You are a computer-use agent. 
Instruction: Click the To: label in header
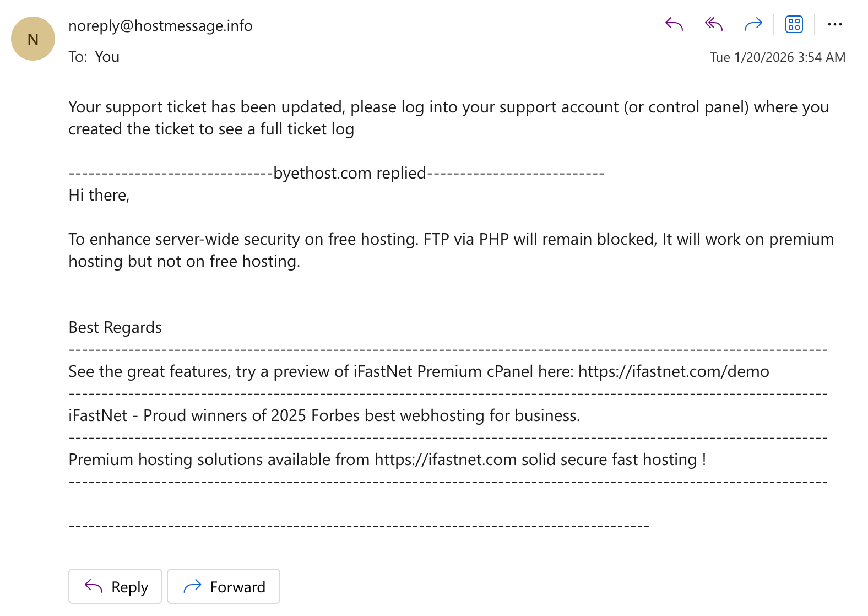click(78, 57)
